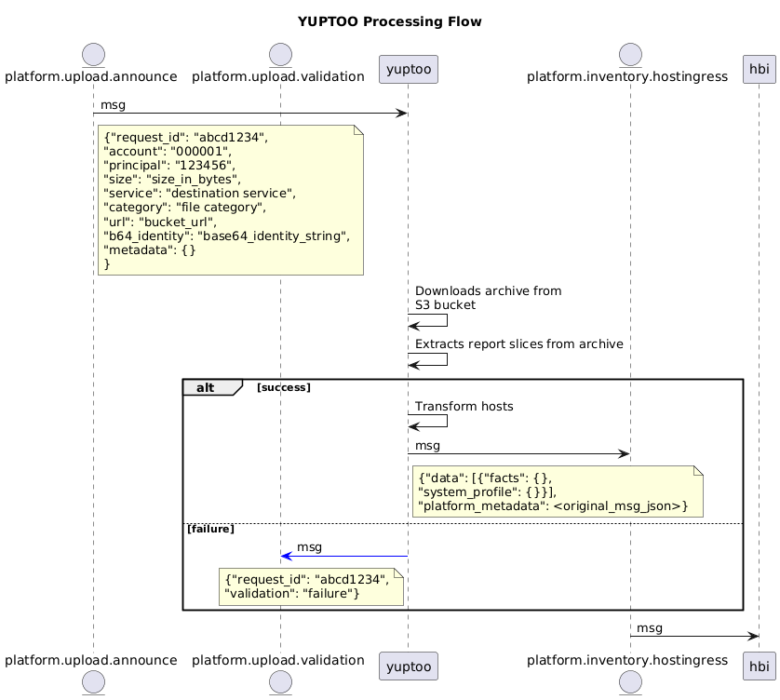Image resolution: width=780 pixels, height=700 pixels.
Task: Click the Downloads archive from S3 bucket text
Action: (x=488, y=298)
